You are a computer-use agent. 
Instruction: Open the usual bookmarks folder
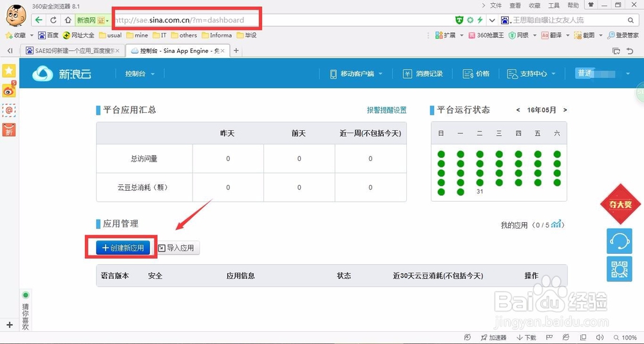pyautogui.click(x=110, y=35)
